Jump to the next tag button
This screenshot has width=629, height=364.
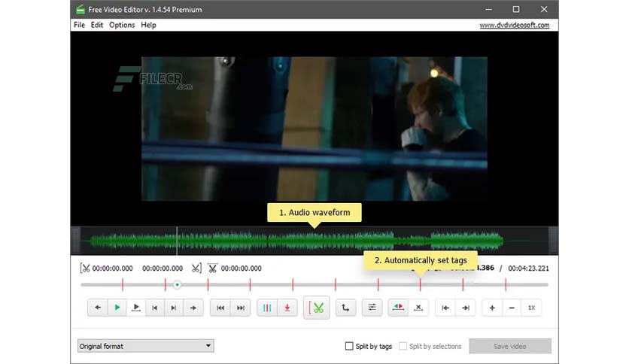tap(240, 308)
